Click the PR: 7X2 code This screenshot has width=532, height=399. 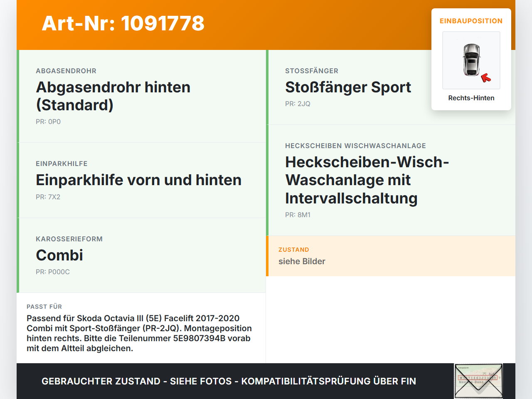48,197
